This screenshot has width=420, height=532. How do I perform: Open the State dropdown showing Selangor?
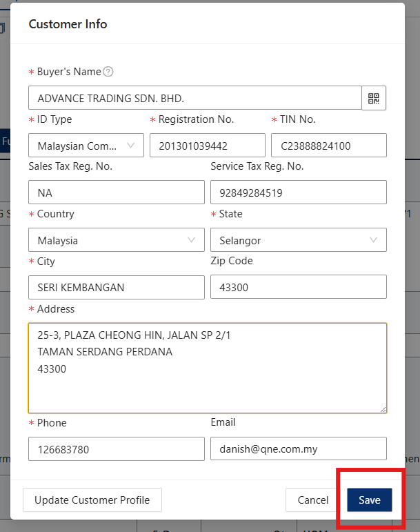pyautogui.click(x=298, y=240)
